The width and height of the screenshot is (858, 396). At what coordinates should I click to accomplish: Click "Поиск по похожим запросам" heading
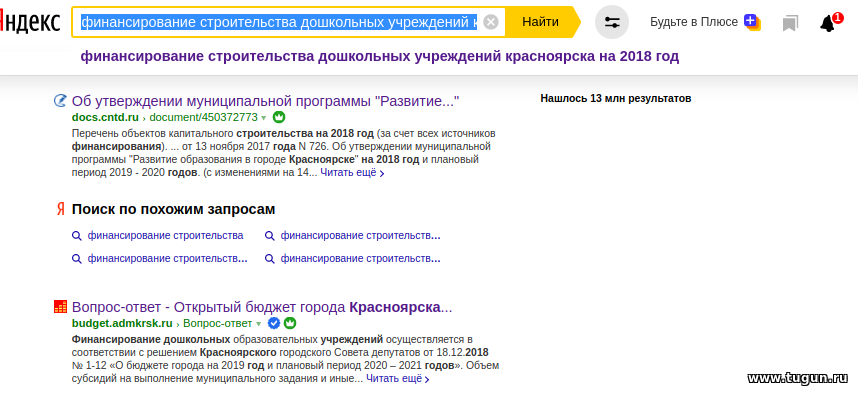tap(173, 209)
